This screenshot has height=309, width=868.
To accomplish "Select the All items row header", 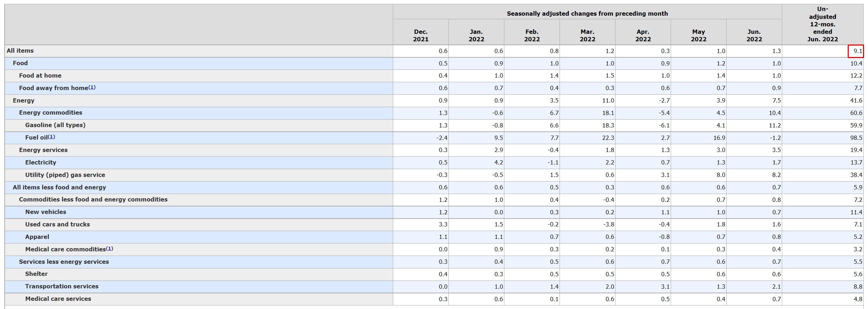I will click(20, 51).
